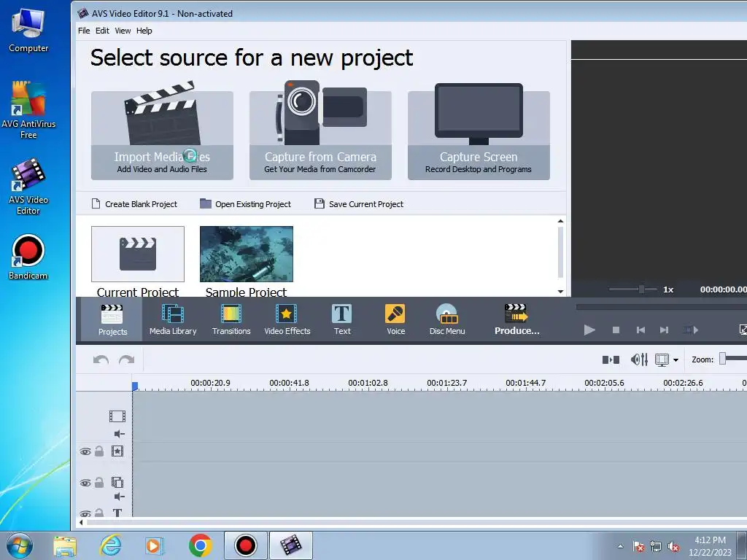The width and height of the screenshot is (747, 560).
Task: Redo the last action
Action: point(126,359)
